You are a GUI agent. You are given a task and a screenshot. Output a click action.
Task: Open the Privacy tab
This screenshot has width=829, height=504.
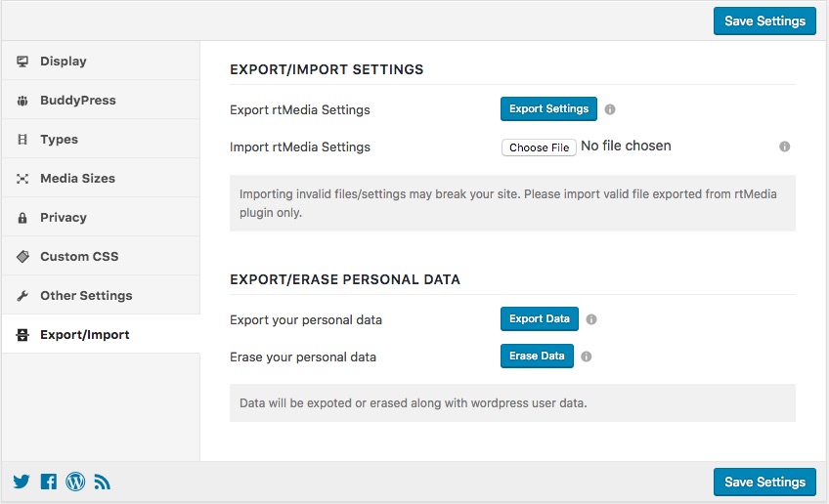coord(64,217)
